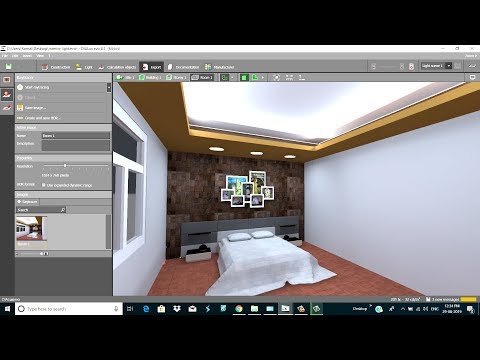Click the Name input field
Screen dimensions: 480x360
point(76,136)
